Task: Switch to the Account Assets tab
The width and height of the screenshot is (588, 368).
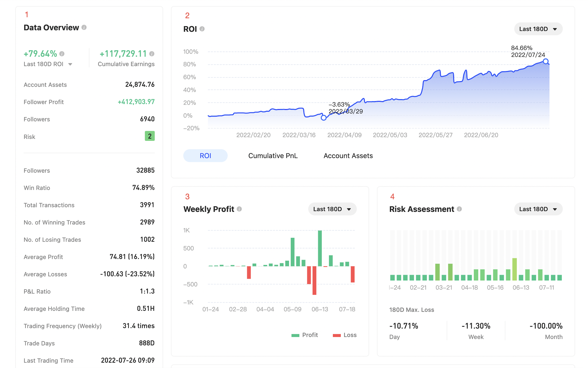Action: coord(348,156)
